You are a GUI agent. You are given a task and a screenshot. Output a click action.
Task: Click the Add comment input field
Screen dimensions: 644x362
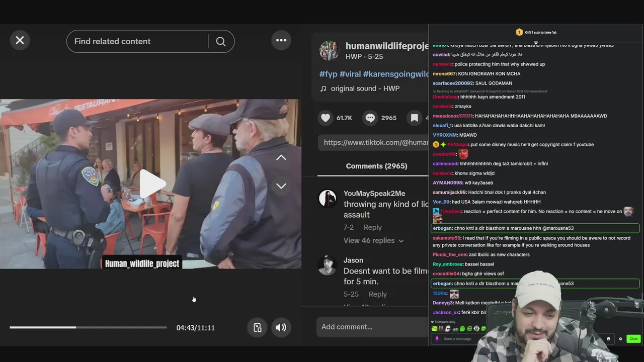pyautogui.click(x=372, y=327)
